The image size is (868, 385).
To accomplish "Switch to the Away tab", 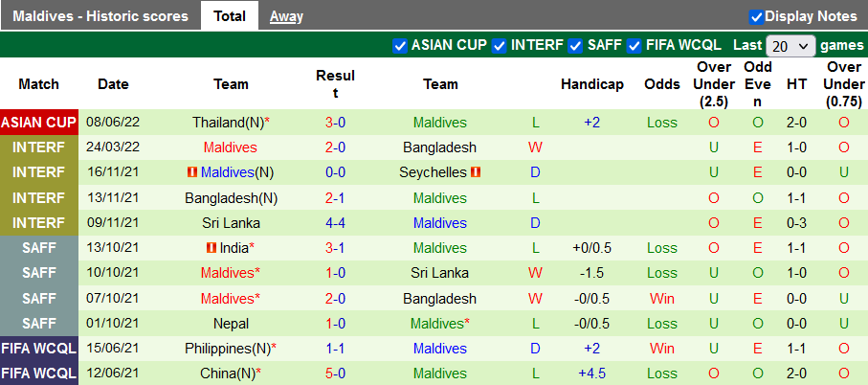I will [286, 16].
